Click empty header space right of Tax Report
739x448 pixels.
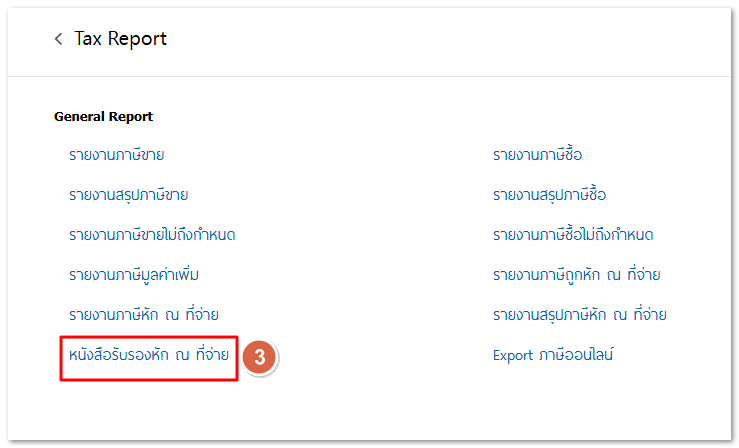click(450, 39)
